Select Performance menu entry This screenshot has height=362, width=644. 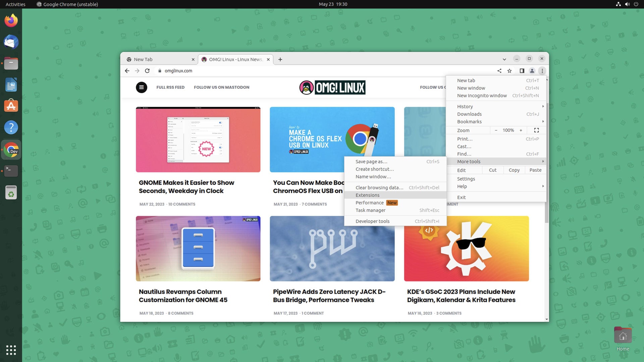click(395, 203)
